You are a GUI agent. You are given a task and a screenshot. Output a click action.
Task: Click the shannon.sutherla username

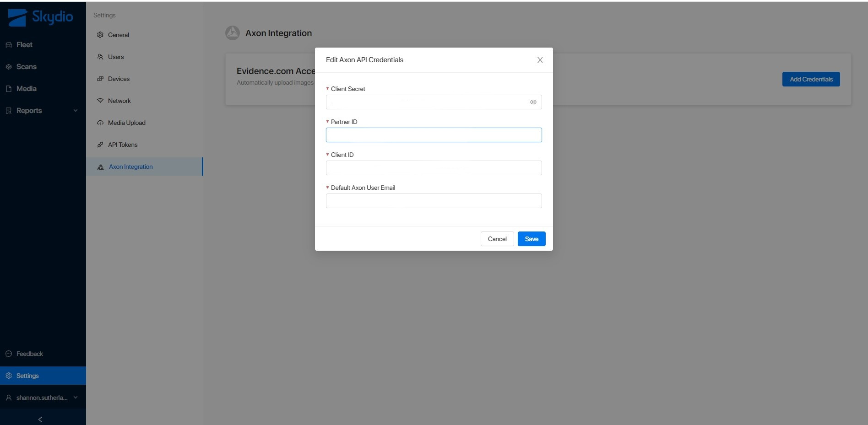(x=42, y=398)
